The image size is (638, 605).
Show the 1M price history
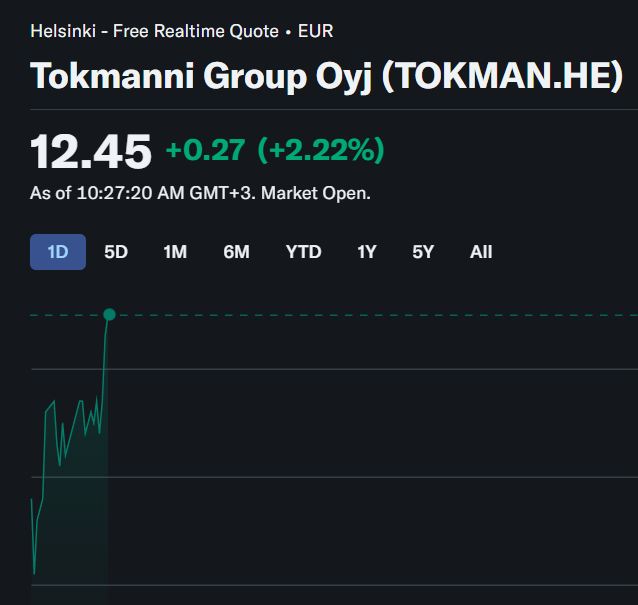click(x=175, y=252)
